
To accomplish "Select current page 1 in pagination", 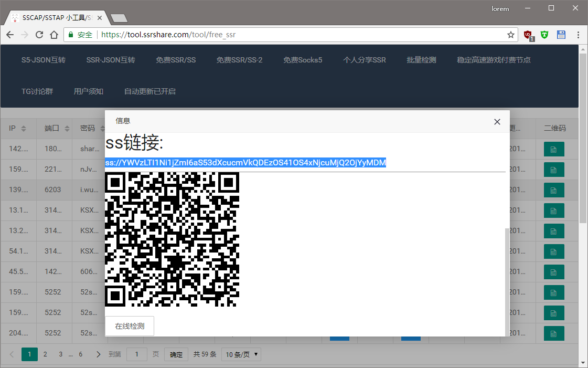I will click(x=29, y=354).
